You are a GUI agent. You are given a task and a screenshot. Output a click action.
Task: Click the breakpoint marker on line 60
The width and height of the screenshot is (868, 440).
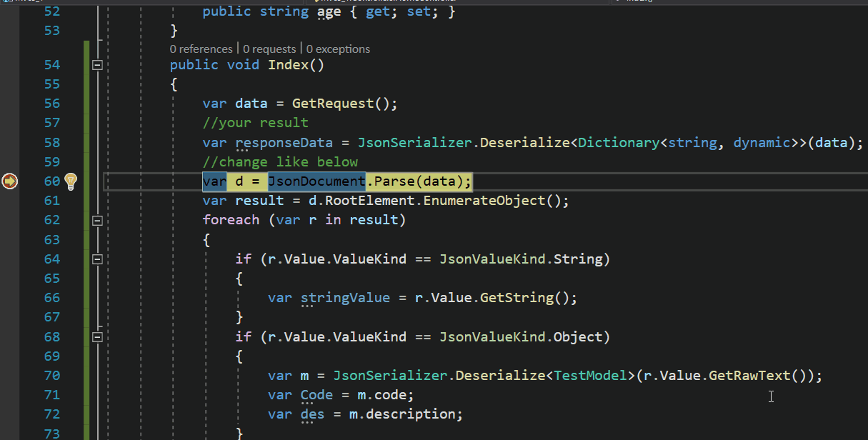[x=10, y=181]
